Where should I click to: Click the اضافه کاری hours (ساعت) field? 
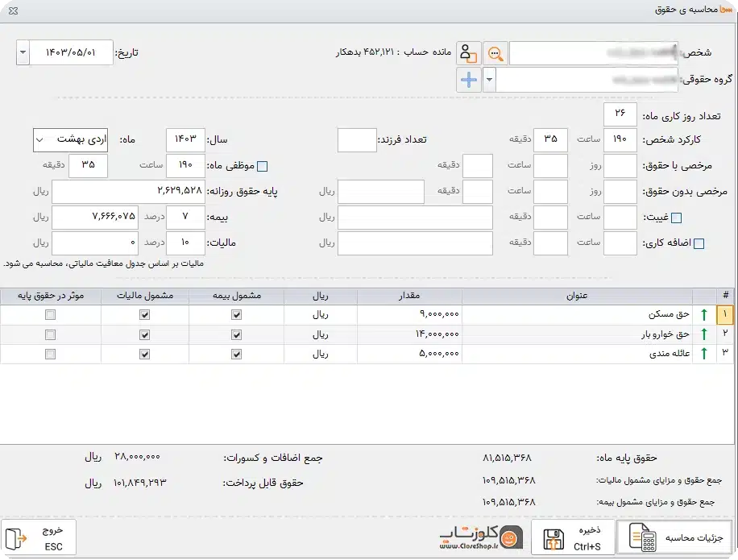pos(620,243)
